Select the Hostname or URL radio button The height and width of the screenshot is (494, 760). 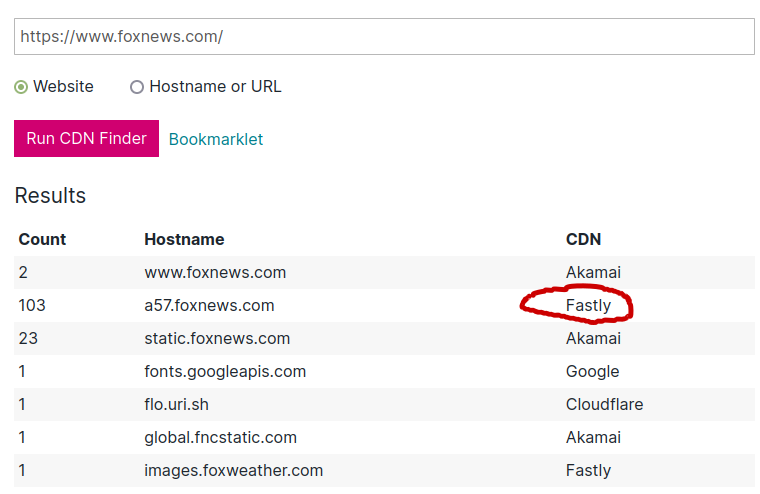click(137, 87)
